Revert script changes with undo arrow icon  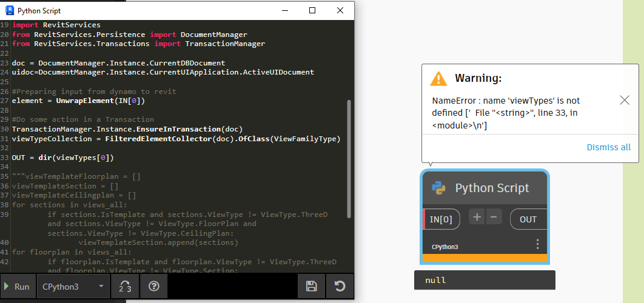[340, 286]
